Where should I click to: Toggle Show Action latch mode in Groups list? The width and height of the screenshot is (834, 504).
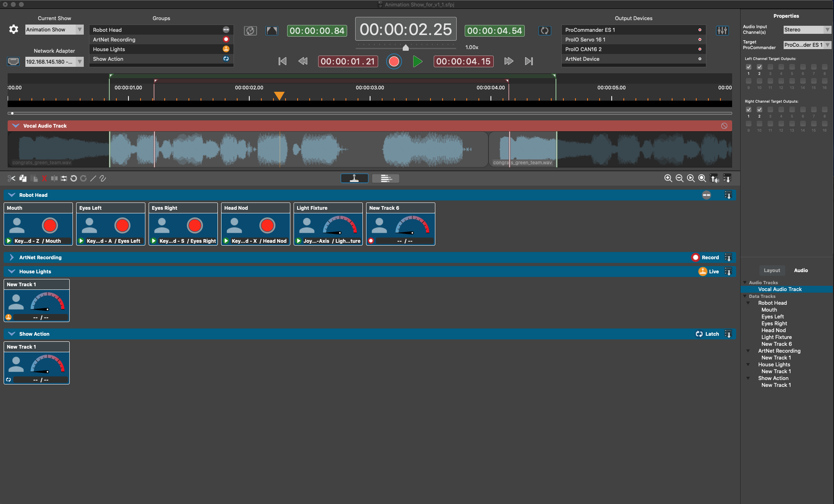[226, 59]
